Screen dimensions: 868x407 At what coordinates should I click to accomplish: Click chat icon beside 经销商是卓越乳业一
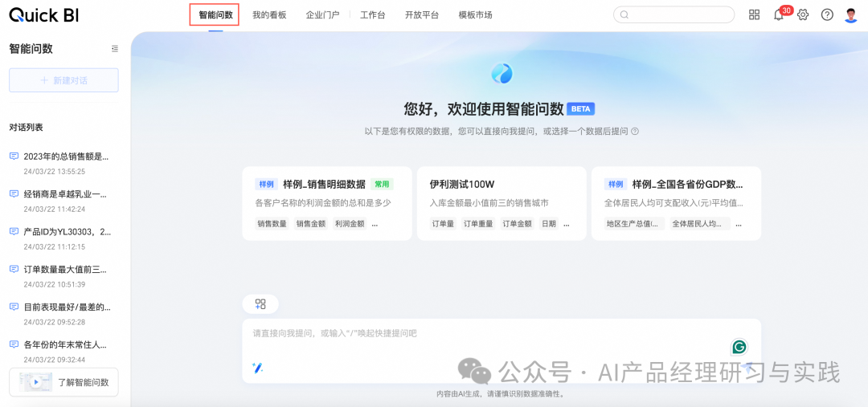pos(14,194)
